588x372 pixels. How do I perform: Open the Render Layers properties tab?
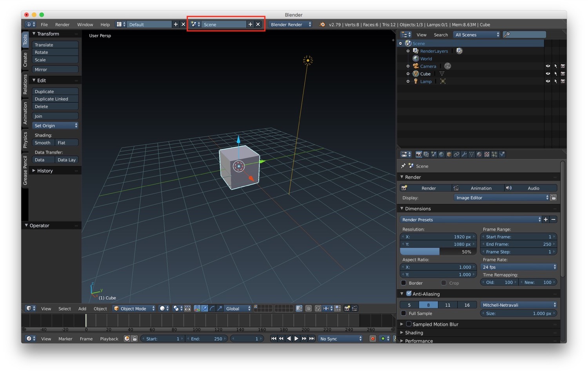[426, 154]
